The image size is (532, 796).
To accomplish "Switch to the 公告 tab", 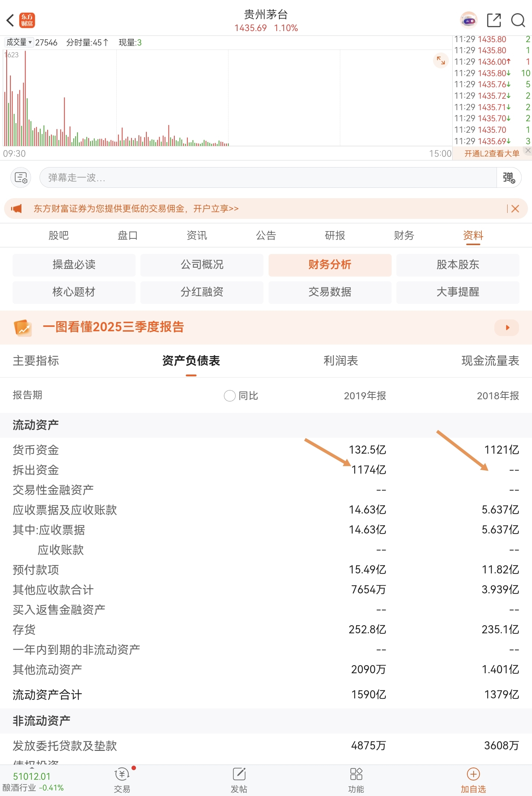I will point(266,236).
